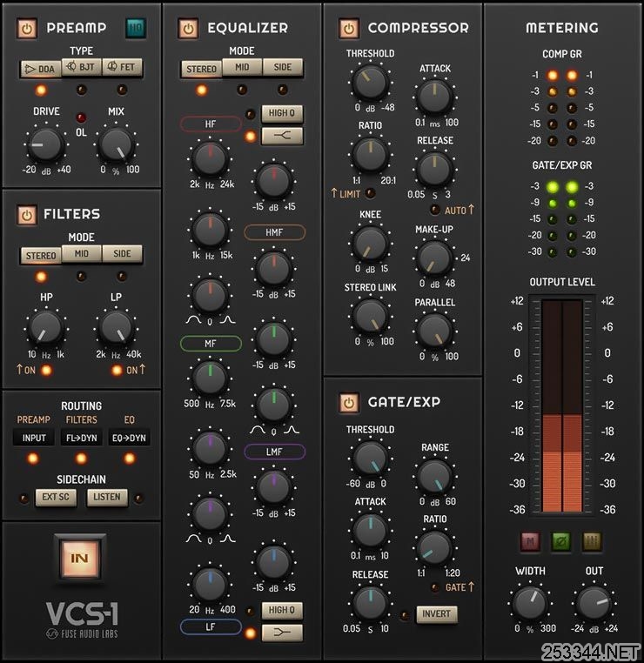Click the HF frequency knob 2k-24k
The width and height of the screenshot is (644, 663).
tap(210, 159)
